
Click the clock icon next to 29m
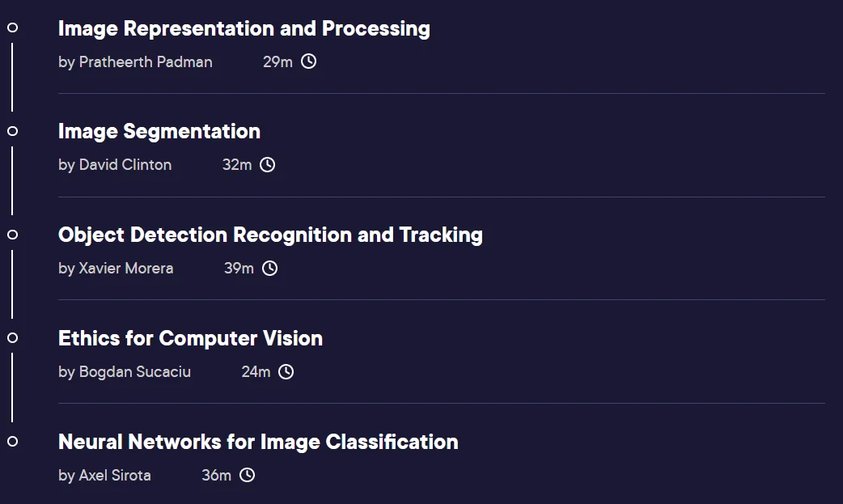pos(308,61)
